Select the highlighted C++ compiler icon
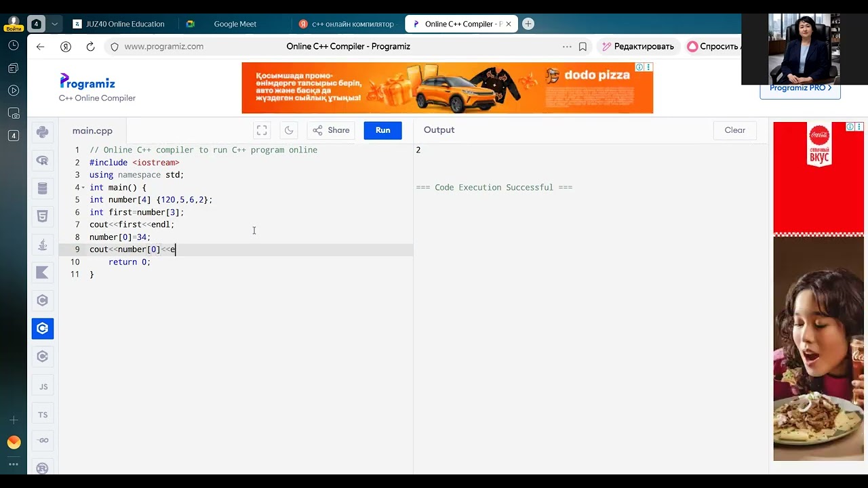The height and width of the screenshot is (488, 868). click(42, 329)
